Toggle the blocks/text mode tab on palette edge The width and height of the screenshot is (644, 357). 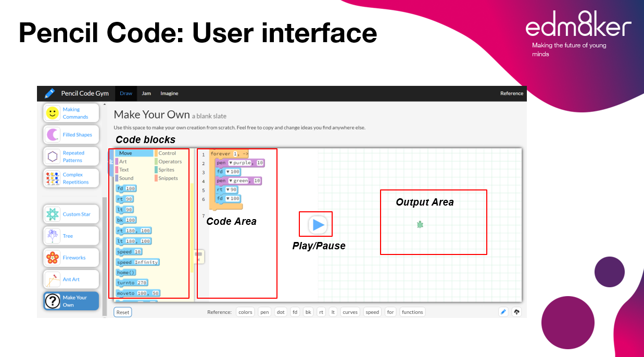[111, 162]
